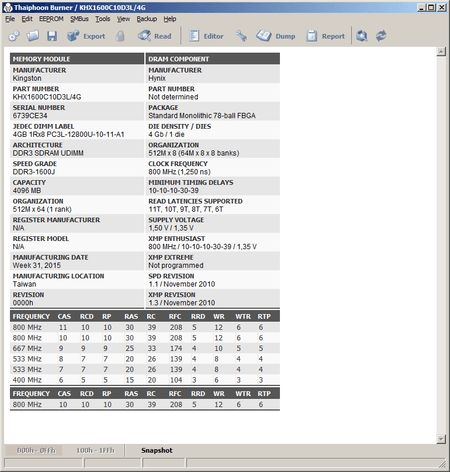
Task: Open the Backup menu
Action: (147, 19)
